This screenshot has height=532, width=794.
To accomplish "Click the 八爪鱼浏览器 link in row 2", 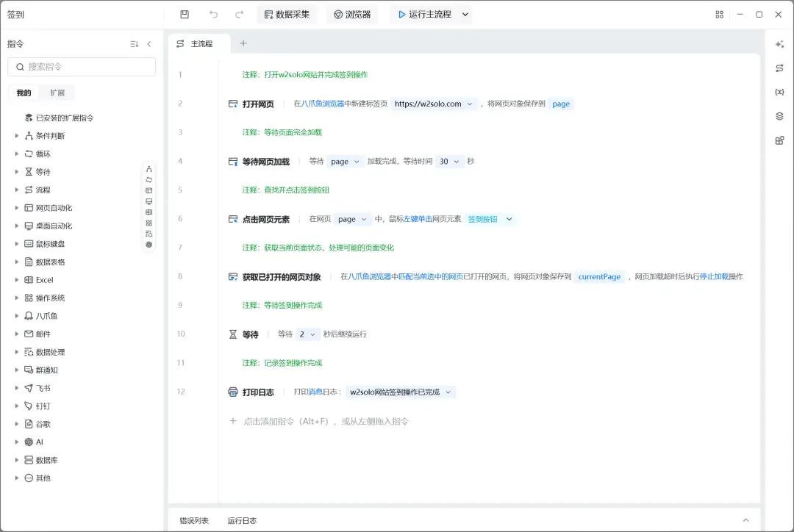I will 323,104.
